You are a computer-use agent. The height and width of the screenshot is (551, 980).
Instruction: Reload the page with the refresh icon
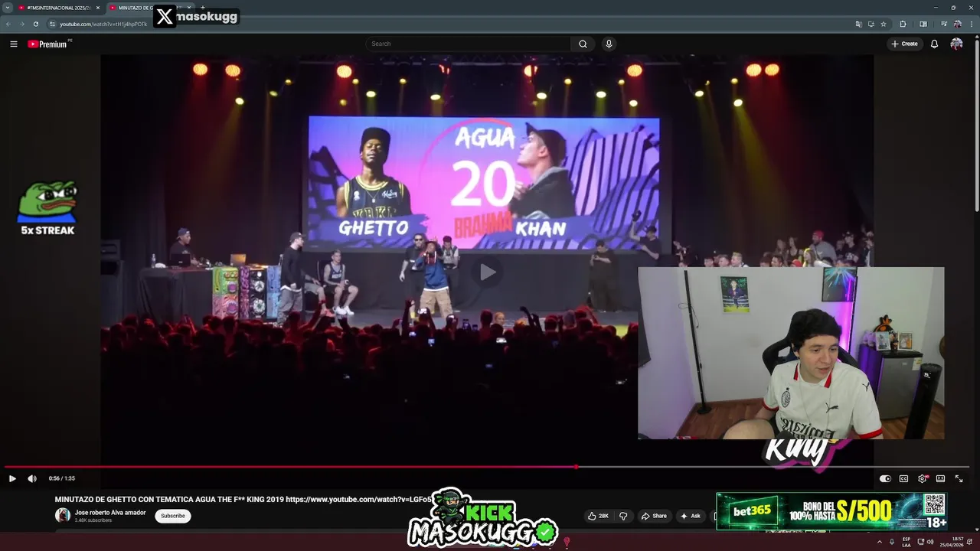coord(35,24)
